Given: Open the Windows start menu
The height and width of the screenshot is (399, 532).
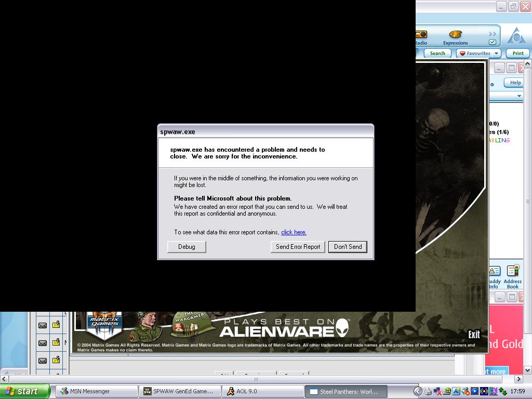Looking at the screenshot, I should (24, 391).
